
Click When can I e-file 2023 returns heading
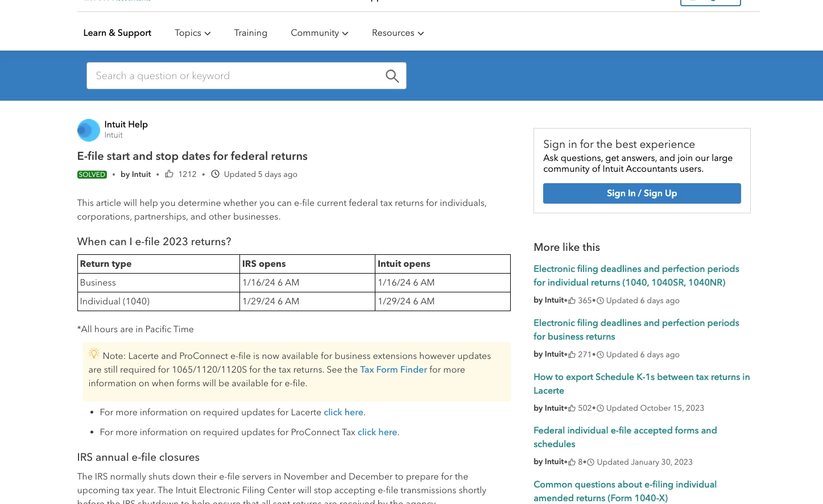point(154,242)
